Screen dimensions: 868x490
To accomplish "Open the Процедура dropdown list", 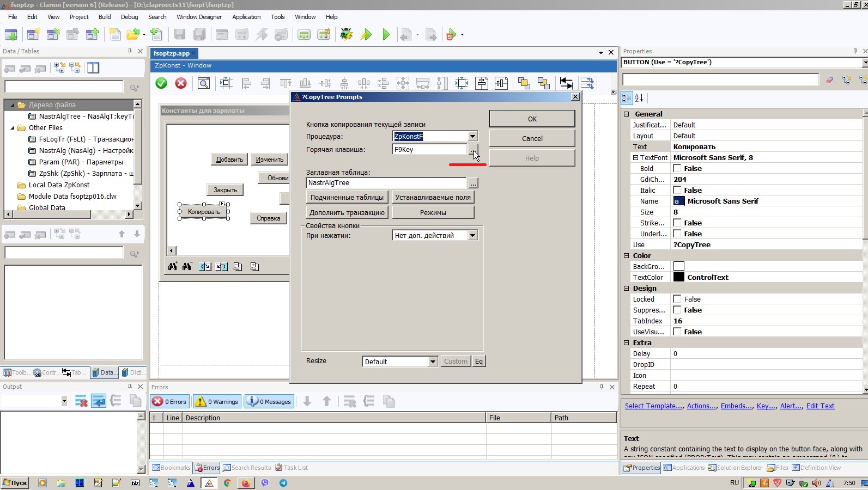I will coord(472,137).
